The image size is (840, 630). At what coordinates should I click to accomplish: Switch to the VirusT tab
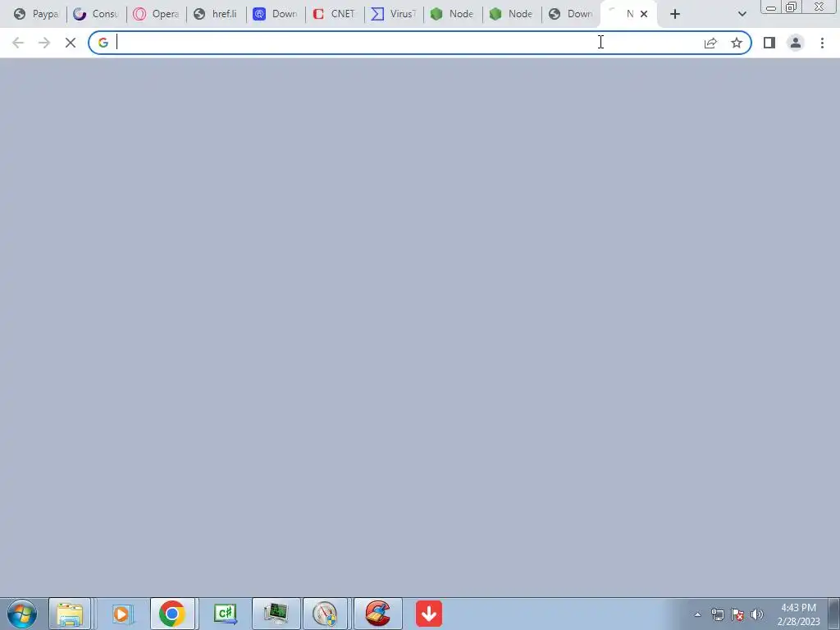tap(394, 14)
